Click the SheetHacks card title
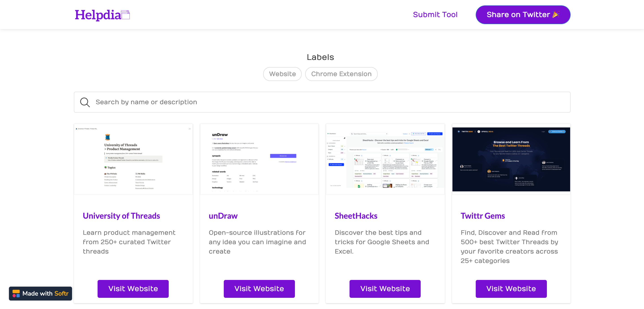This screenshot has height=309, width=644. pos(356,216)
